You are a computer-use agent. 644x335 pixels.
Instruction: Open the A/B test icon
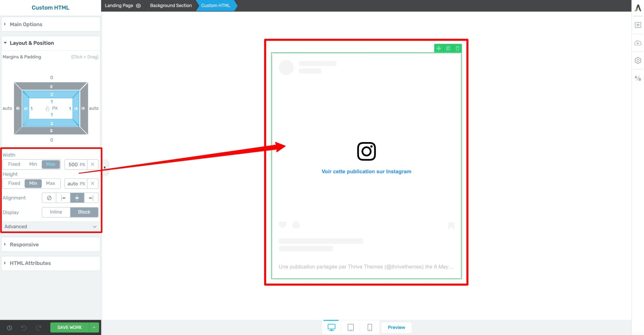click(x=638, y=78)
